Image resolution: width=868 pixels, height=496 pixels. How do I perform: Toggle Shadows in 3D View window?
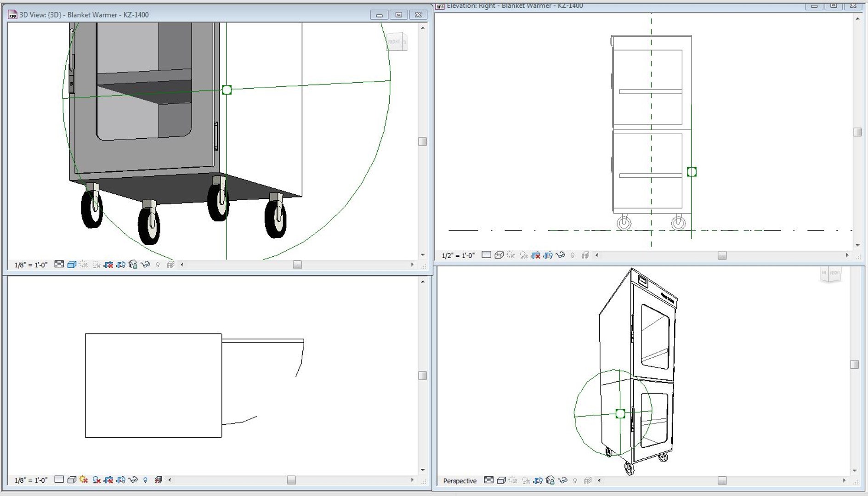point(96,265)
